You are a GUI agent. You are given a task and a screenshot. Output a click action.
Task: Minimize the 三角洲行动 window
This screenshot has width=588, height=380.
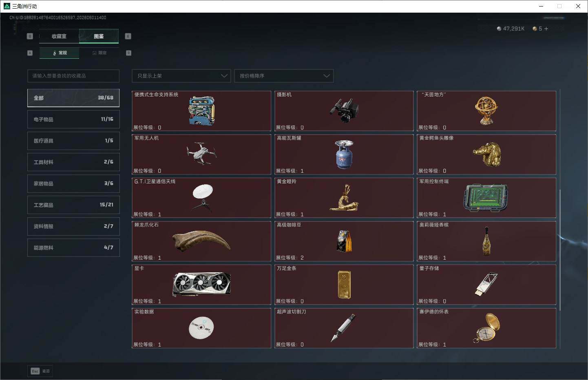click(x=541, y=6)
